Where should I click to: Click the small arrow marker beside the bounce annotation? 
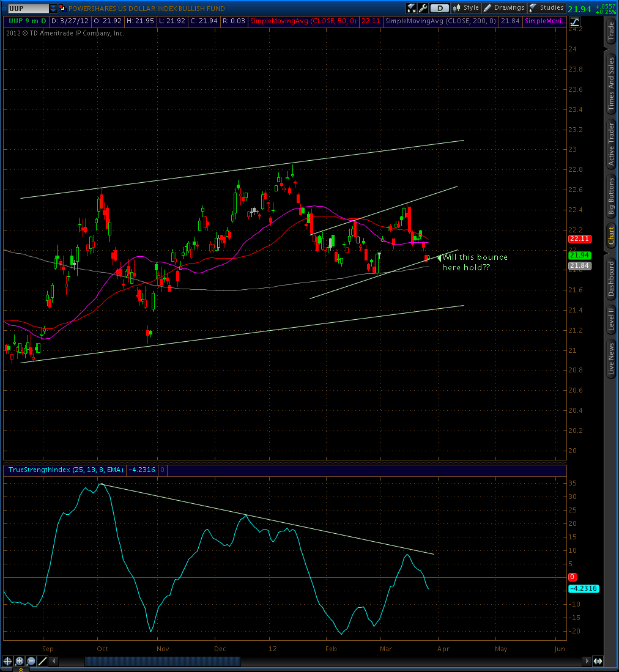(x=439, y=258)
